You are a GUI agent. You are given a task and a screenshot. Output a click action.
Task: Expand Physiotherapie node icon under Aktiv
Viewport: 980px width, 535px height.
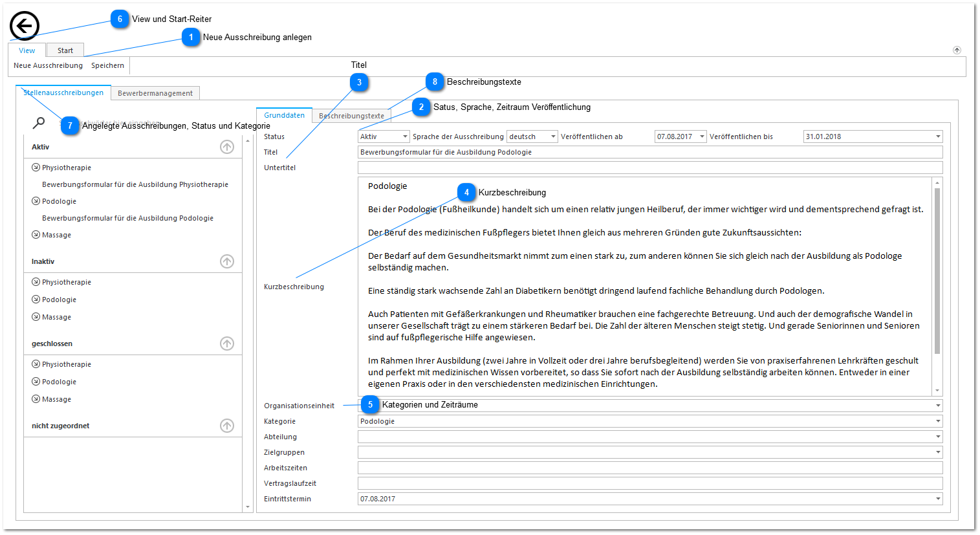36,168
